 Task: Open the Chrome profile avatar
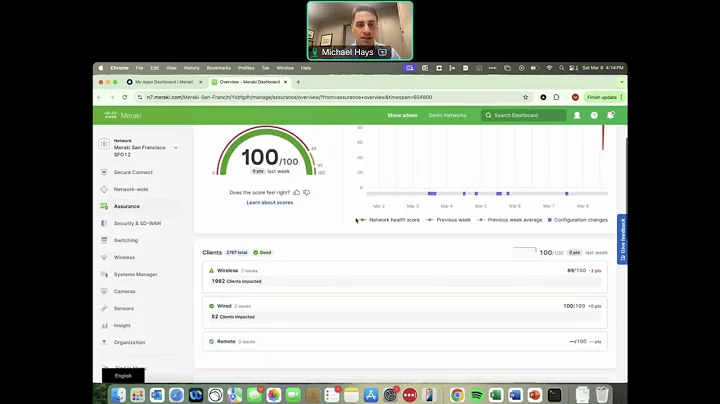pyautogui.click(x=575, y=97)
